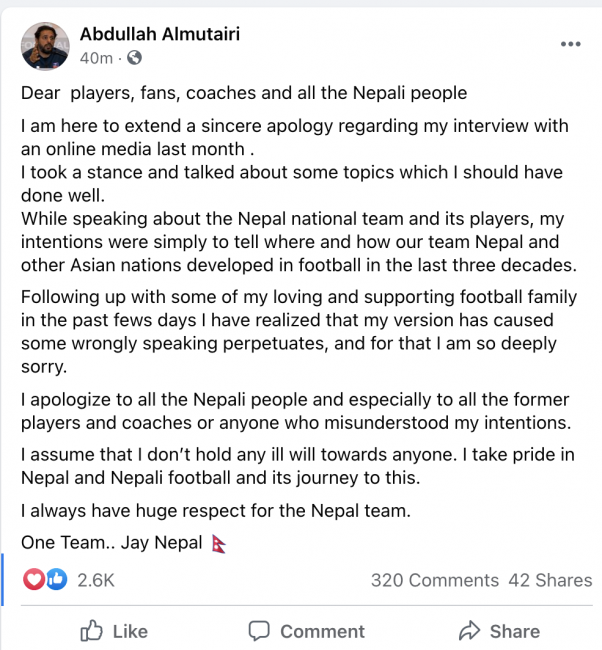Open the three-dot post options menu
Screen dimensions: 602x650
tap(570, 45)
